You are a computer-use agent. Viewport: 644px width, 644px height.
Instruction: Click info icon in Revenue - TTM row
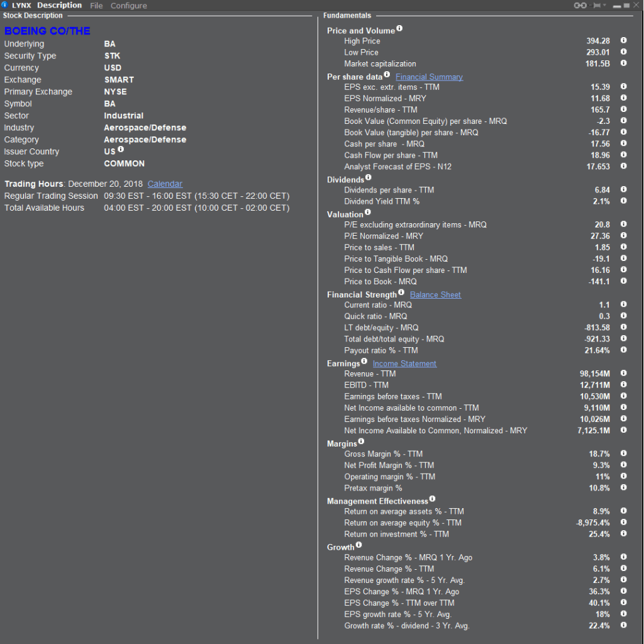[x=623, y=373]
